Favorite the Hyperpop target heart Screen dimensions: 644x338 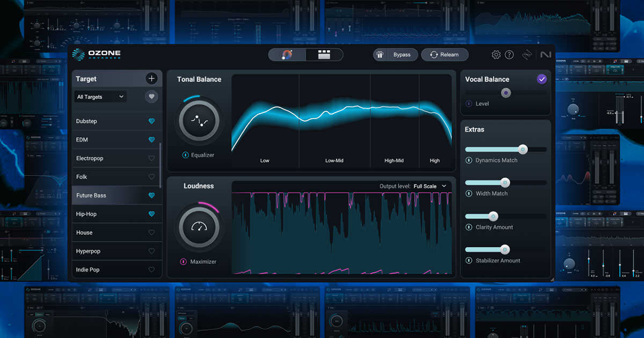(151, 251)
